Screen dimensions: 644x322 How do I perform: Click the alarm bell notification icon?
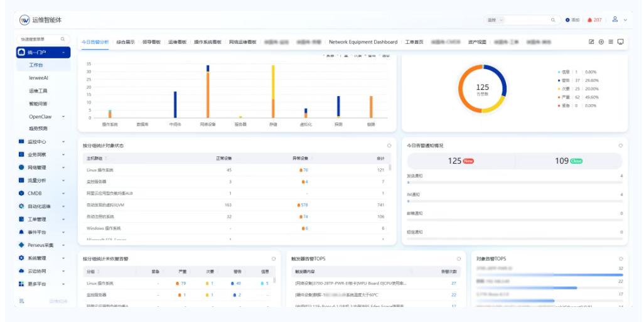589,20
